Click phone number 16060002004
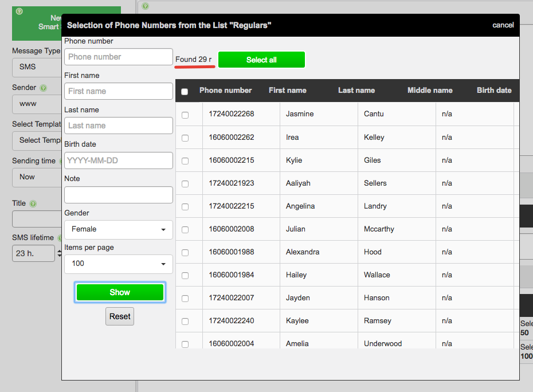The image size is (533, 392). [x=232, y=344]
